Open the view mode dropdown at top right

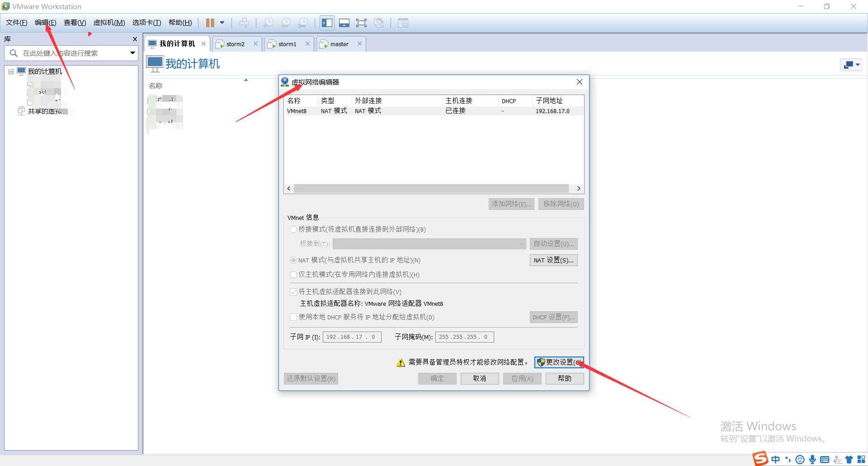coord(851,65)
